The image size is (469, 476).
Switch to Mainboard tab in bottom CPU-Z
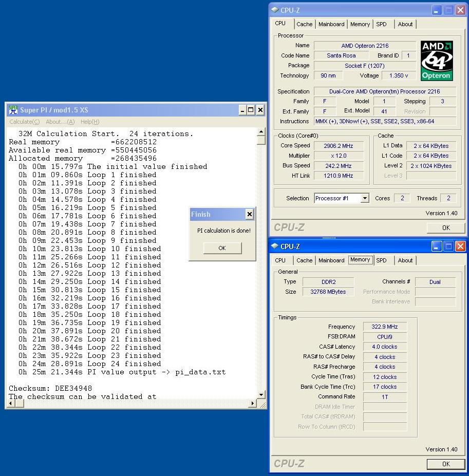click(x=331, y=260)
